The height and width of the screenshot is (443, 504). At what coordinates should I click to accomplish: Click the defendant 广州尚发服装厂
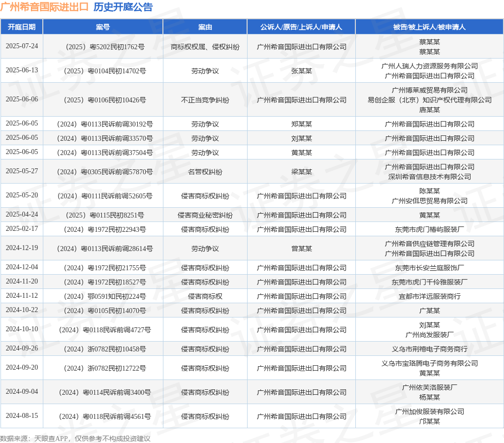429,335
